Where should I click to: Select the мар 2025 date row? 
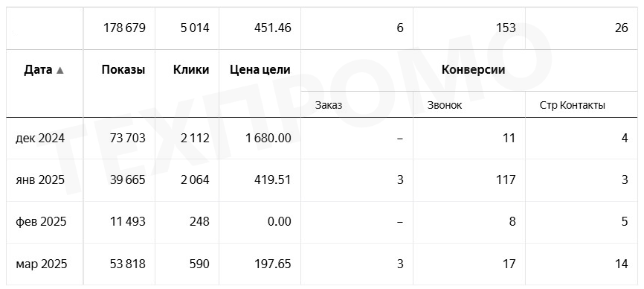click(321, 264)
